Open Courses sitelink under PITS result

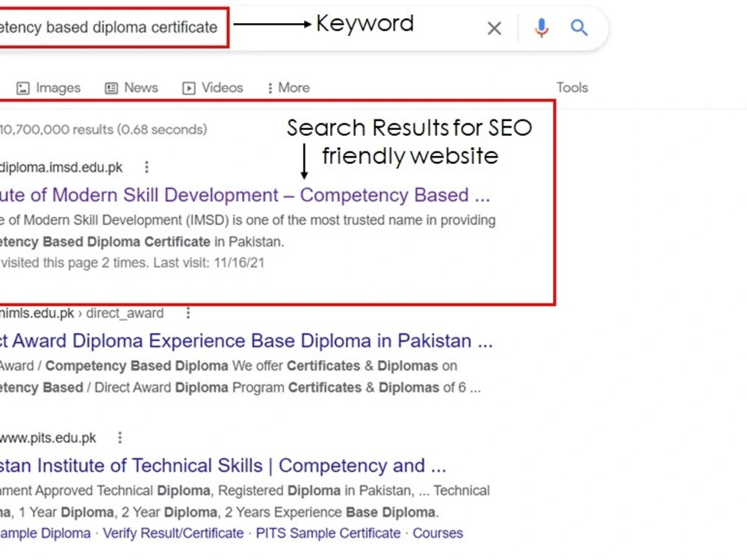(438, 533)
